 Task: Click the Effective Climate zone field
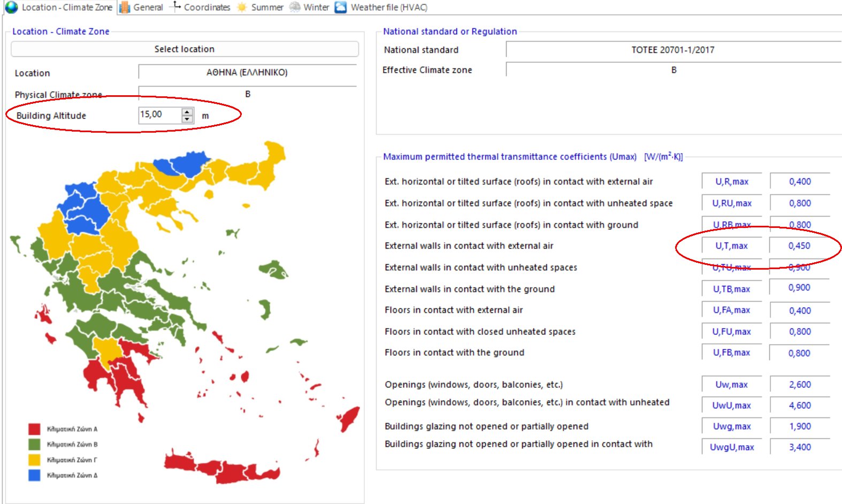point(673,70)
